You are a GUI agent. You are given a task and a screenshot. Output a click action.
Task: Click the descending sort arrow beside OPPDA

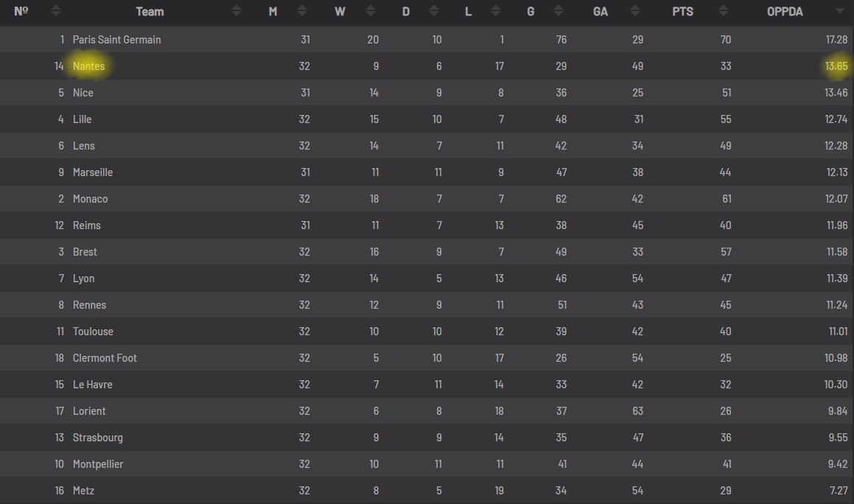tap(839, 12)
